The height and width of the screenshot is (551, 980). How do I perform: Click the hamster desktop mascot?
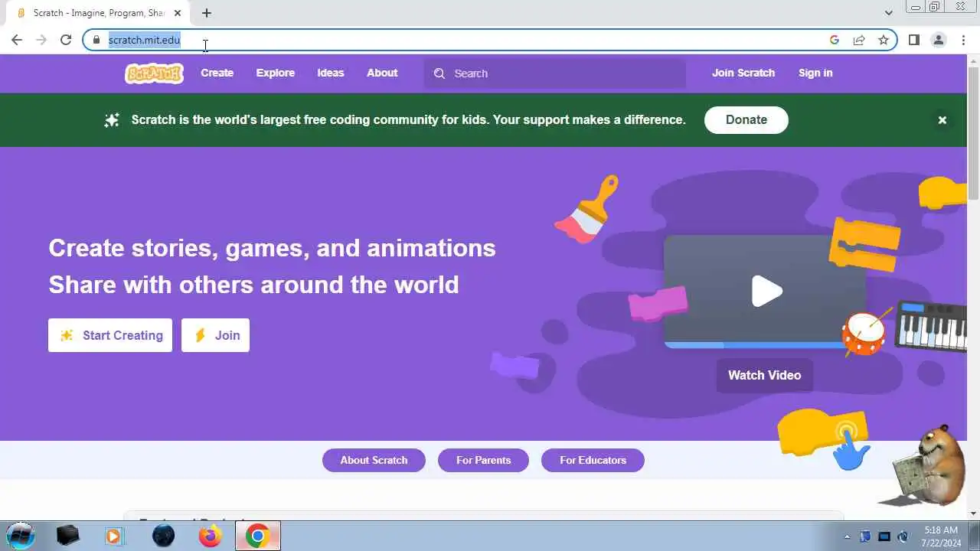point(925,465)
